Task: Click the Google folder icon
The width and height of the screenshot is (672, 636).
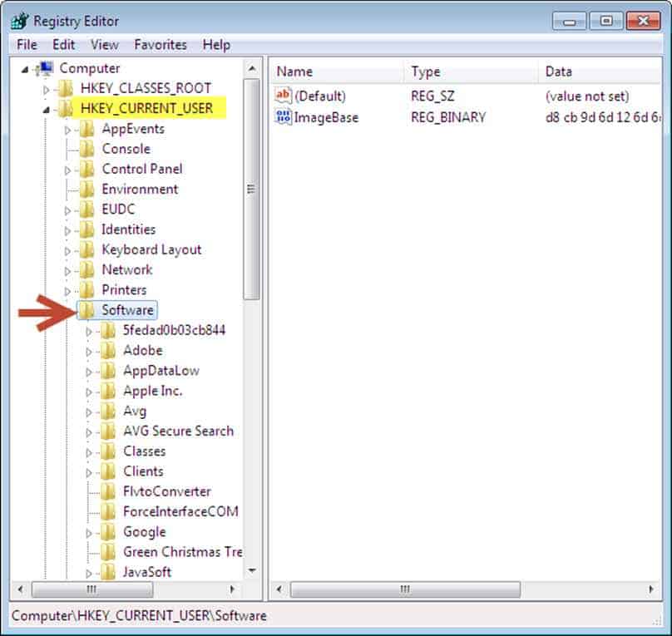Action: click(x=107, y=532)
